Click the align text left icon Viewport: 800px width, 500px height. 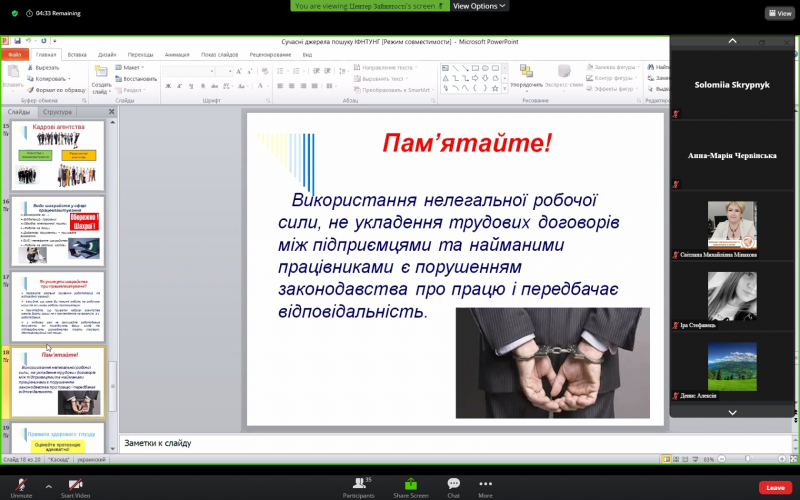pos(280,86)
